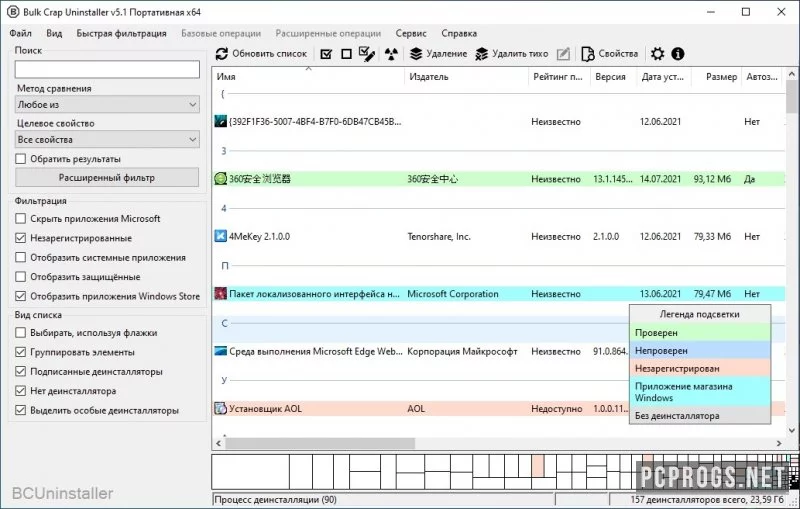Click Расширенный фильтр button
Image resolution: width=800 pixels, height=509 pixels.
coord(107,177)
